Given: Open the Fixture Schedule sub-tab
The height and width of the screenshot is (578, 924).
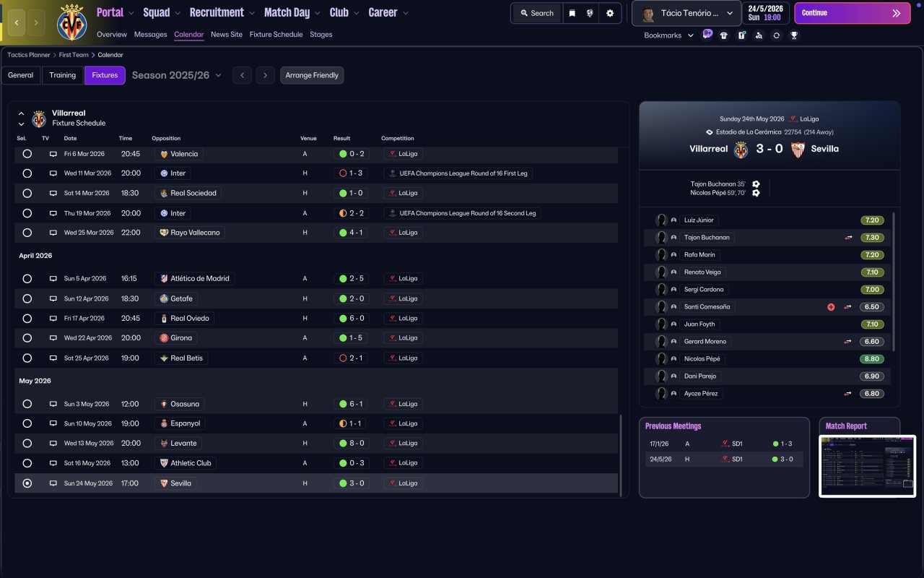Looking at the screenshot, I should point(276,35).
